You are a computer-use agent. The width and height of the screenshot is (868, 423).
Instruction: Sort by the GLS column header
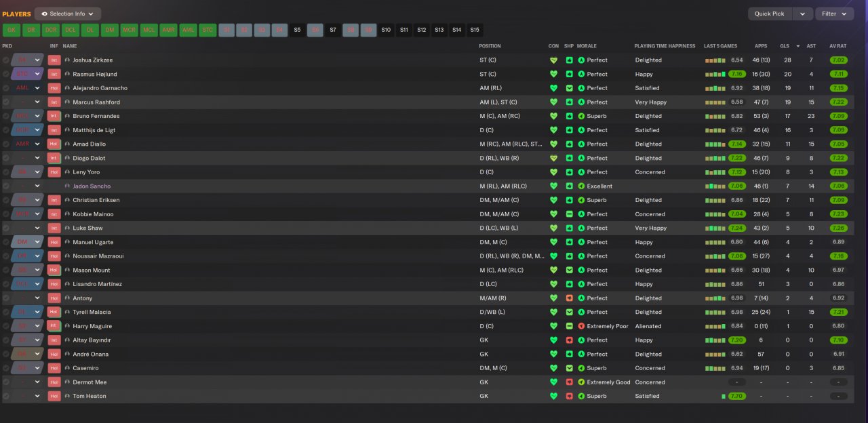(785, 46)
